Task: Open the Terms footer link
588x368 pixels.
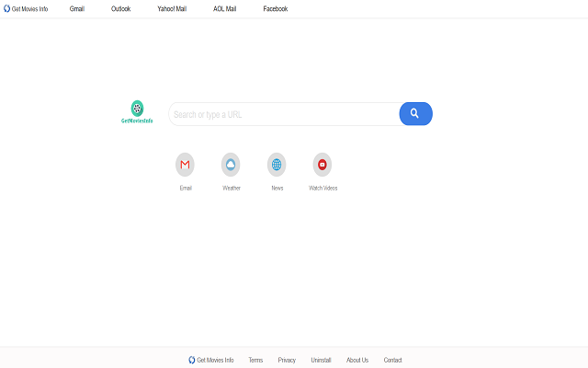Action: (255, 360)
